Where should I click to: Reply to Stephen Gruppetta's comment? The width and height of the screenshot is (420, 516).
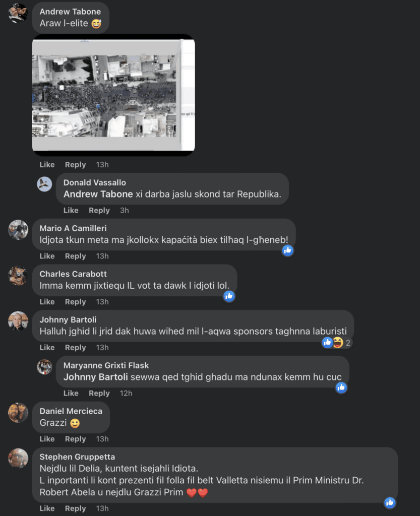point(75,508)
